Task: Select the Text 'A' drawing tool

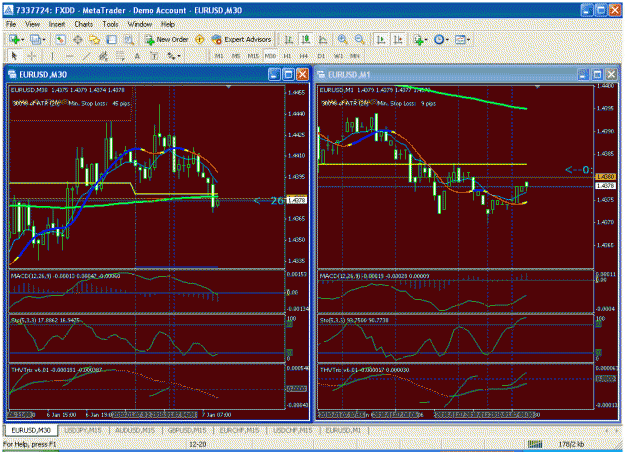Action: [x=137, y=56]
